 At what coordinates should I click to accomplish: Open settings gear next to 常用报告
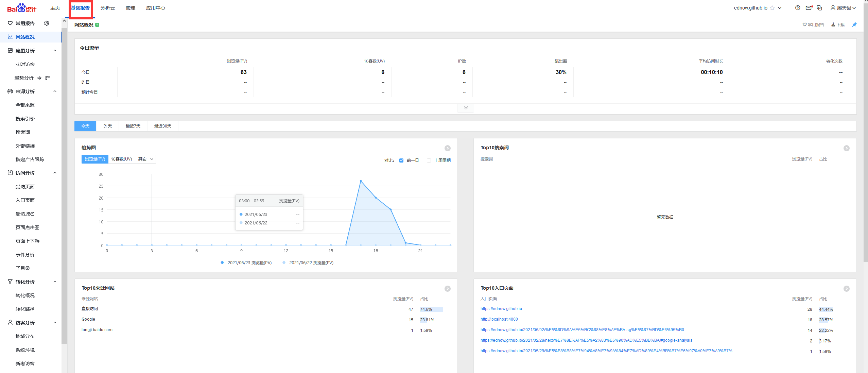pyautogui.click(x=47, y=23)
